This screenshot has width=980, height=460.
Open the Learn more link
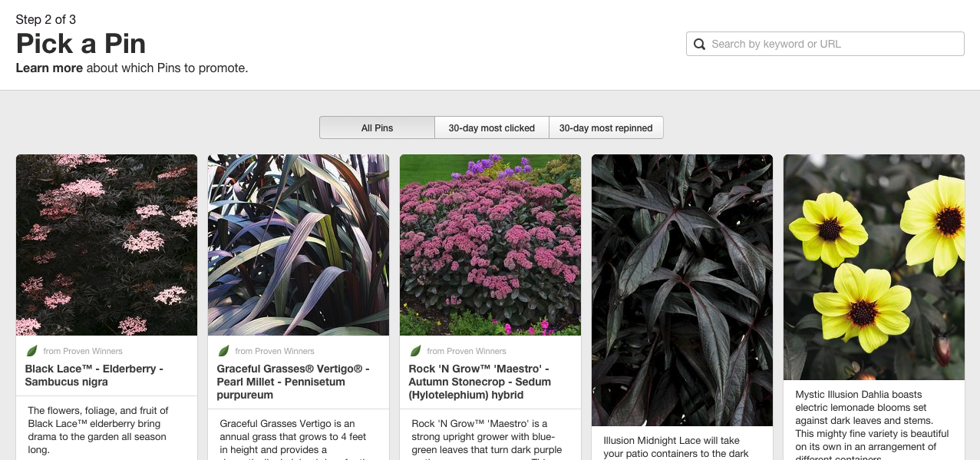point(49,68)
